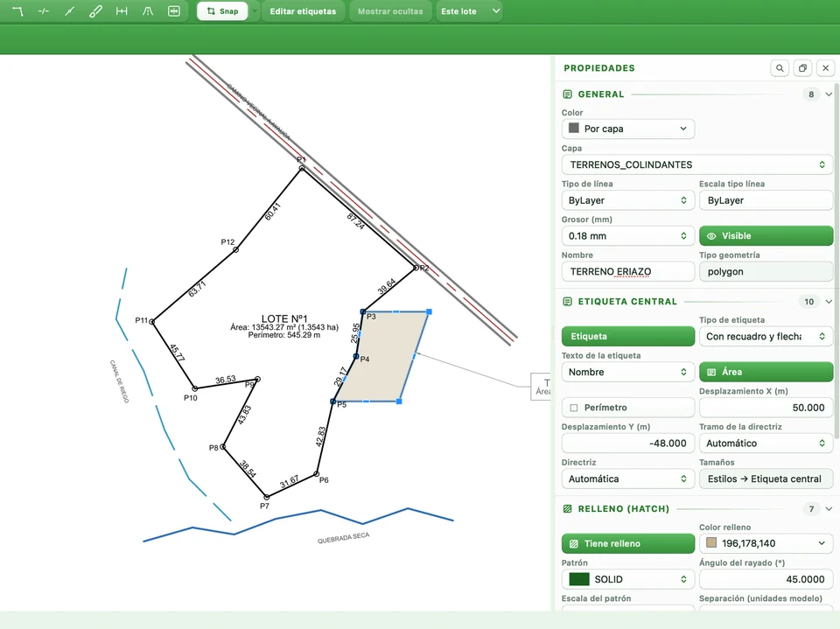The image size is (840, 629).
Task: Open the Capa TERRENOS_COLINDANTES dropdown
Action: (x=697, y=164)
